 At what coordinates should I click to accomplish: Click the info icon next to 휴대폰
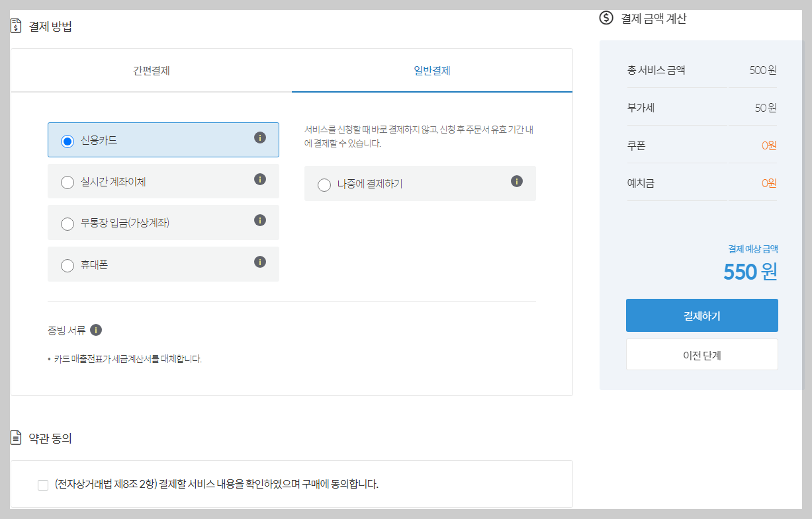259,264
